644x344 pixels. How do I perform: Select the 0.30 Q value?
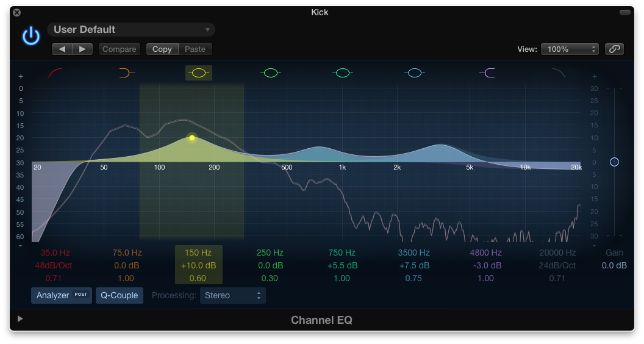click(270, 278)
